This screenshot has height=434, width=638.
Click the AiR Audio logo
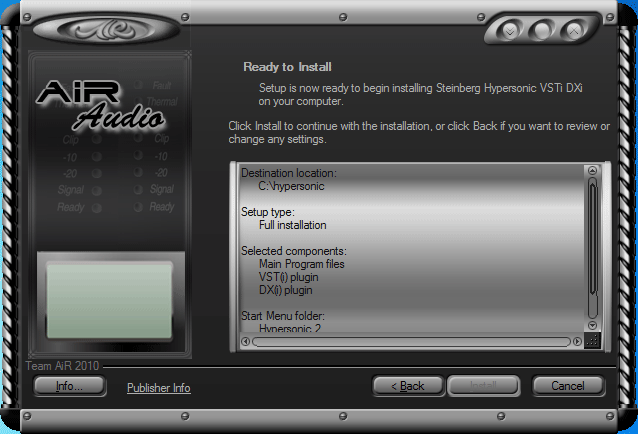(100, 104)
